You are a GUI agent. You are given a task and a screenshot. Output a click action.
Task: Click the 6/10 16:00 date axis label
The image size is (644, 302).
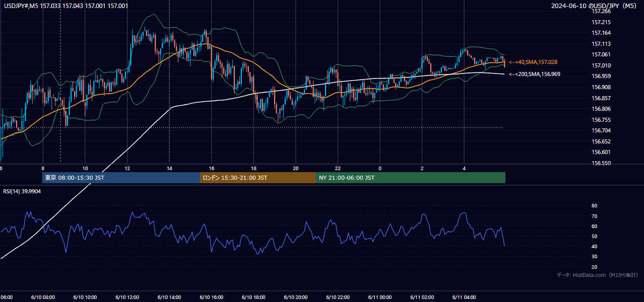click(x=211, y=297)
